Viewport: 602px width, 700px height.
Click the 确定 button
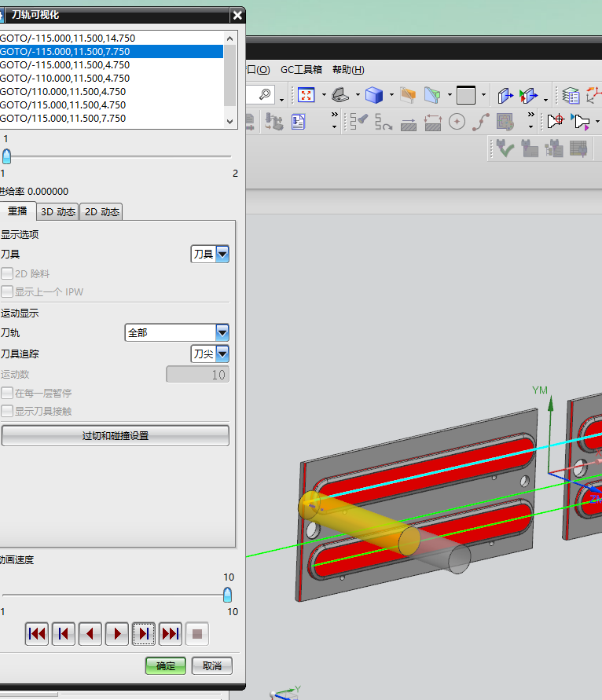(x=166, y=666)
